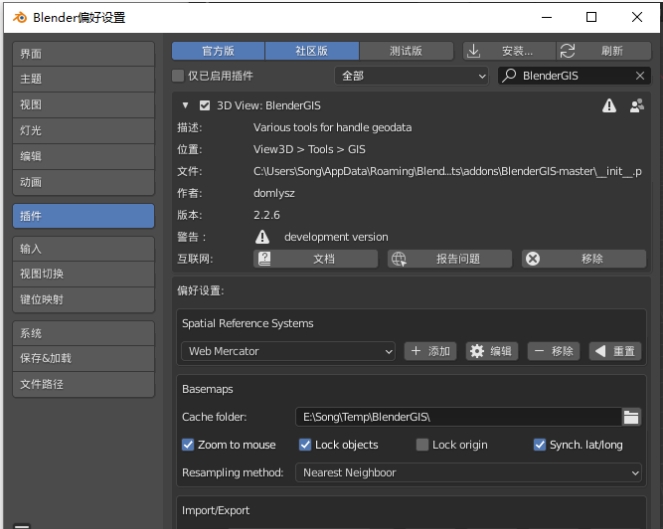Click the Spatial Reference Systems heading
The height and width of the screenshot is (529, 663).
point(248,323)
